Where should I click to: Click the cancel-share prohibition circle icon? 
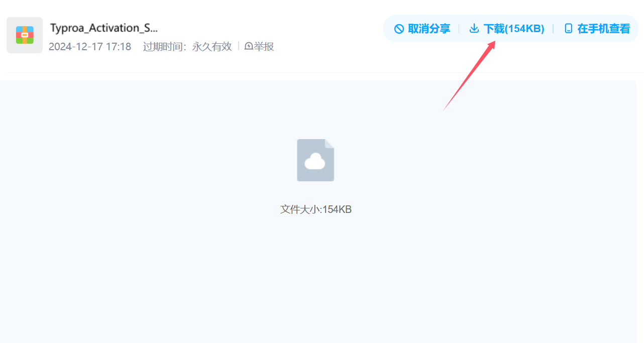click(x=399, y=29)
